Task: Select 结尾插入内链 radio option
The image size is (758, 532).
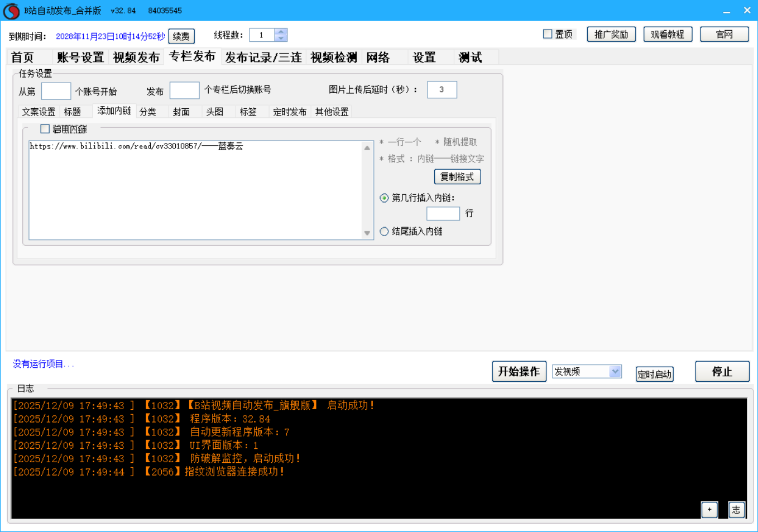Action: click(x=384, y=231)
